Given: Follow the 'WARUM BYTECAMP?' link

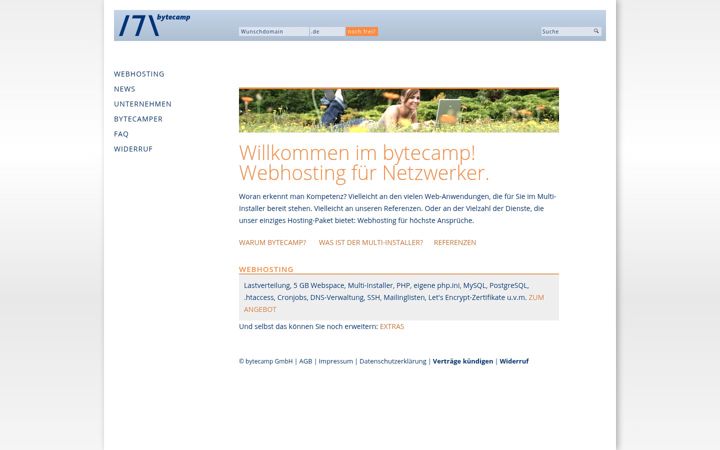Looking at the screenshot, I should tap(272, 242).
